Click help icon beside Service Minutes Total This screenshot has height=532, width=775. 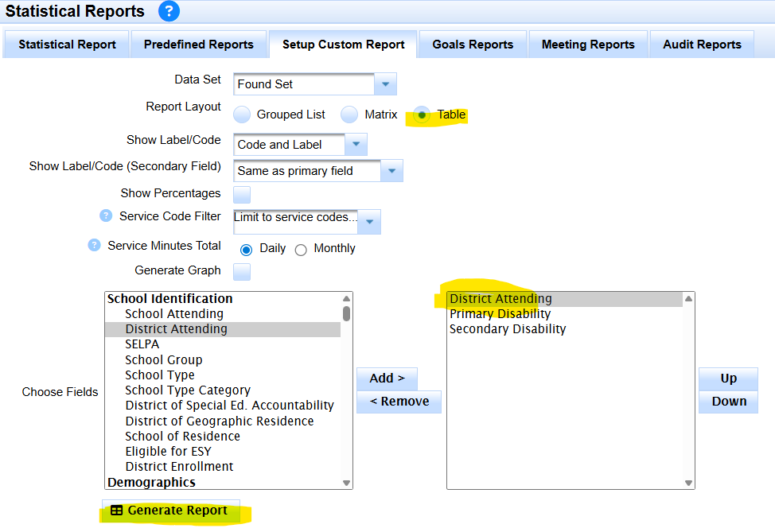pos(95,246)
